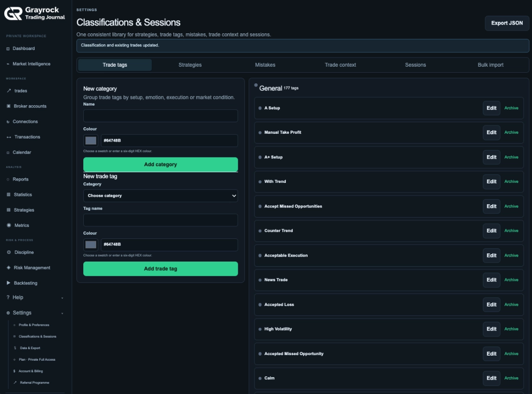Click the Data & Export icon
Image resolution: width=532 pixels, height=394 pixels.
[x=15, y=348]
